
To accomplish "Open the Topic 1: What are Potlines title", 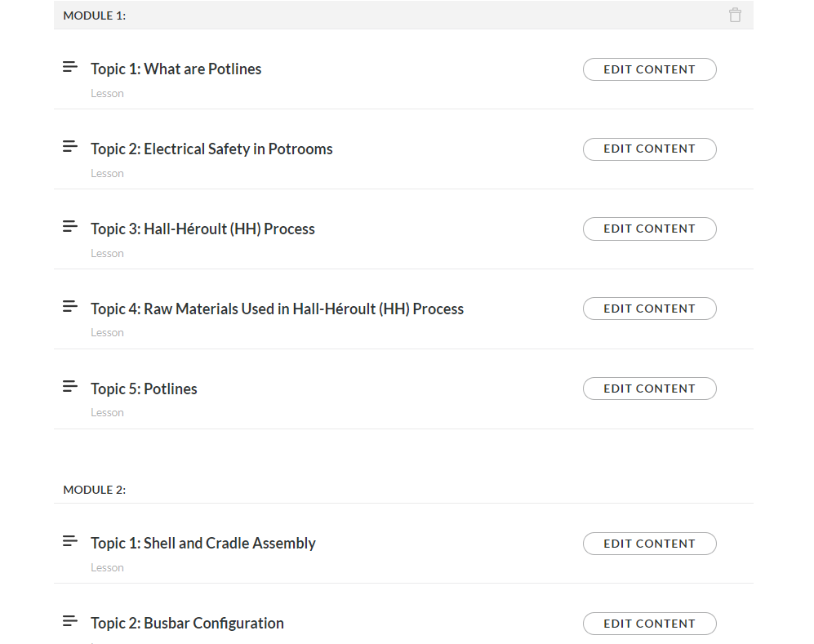I will (x=176, y=69).
